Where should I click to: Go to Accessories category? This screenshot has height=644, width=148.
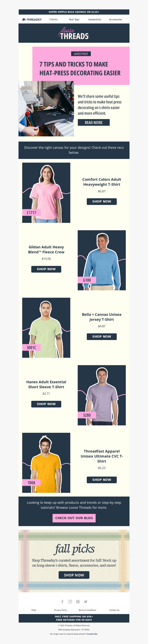point(115,20)
